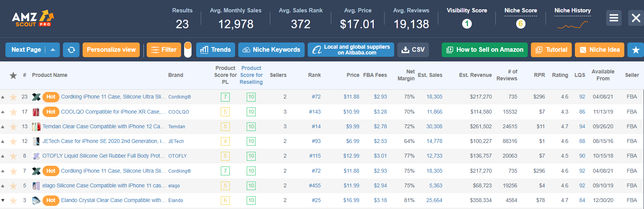
Task: Click elago product thumbnail
Action: click(x=36, y=186)
